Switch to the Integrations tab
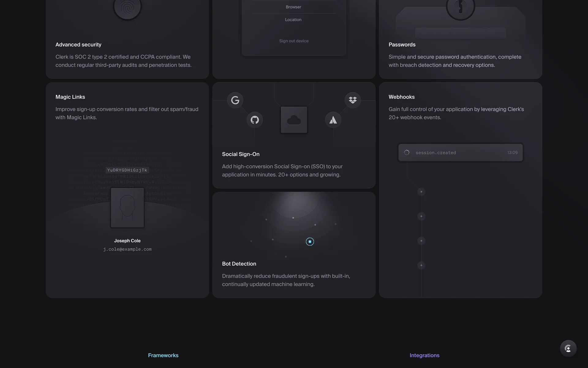The image size is (588, 368). tap(424, 355)
